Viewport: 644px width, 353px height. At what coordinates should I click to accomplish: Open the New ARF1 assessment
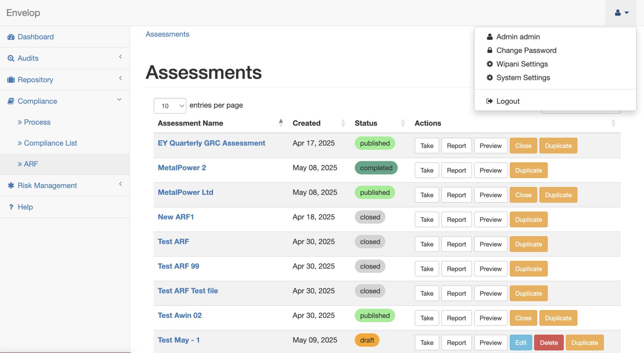176,217
